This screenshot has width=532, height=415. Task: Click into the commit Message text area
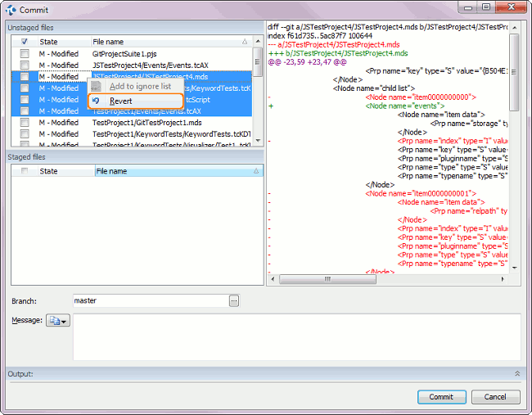click(296, 336)
